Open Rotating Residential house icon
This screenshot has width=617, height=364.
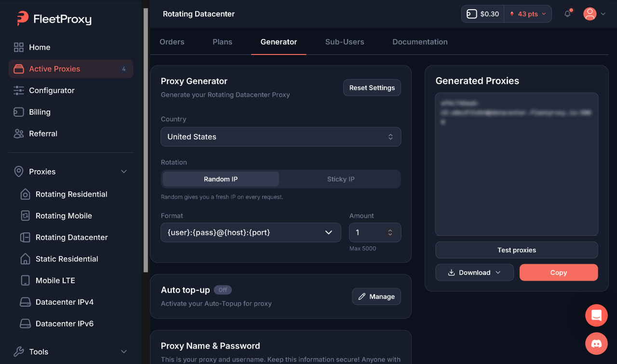coord(25,194)
